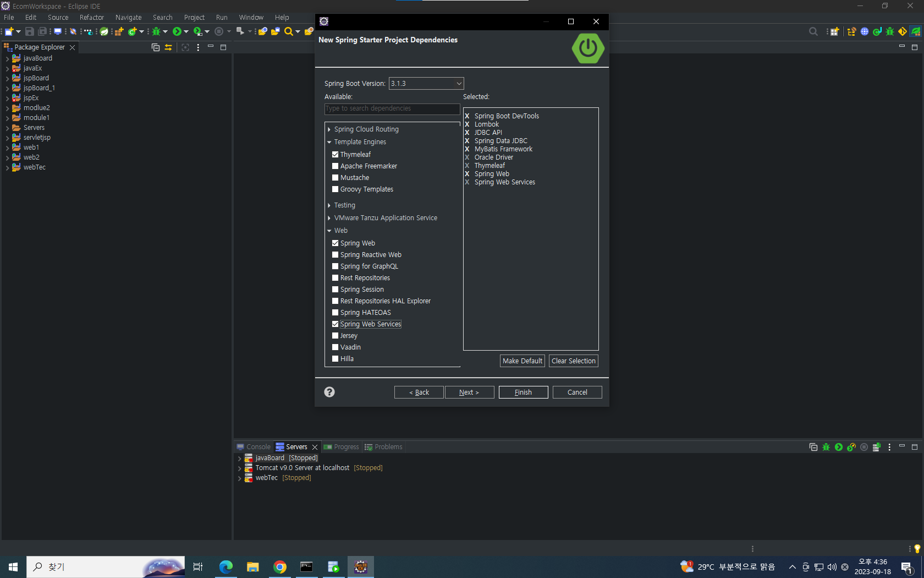Expand Tomcat v9.0 Server in Servers view
924x578 pixels.
[240, 468]
